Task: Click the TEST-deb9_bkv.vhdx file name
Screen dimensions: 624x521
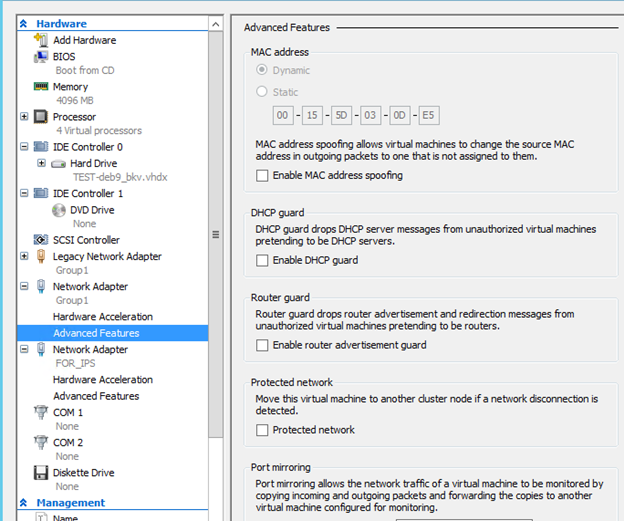Action: pos(120,177)
